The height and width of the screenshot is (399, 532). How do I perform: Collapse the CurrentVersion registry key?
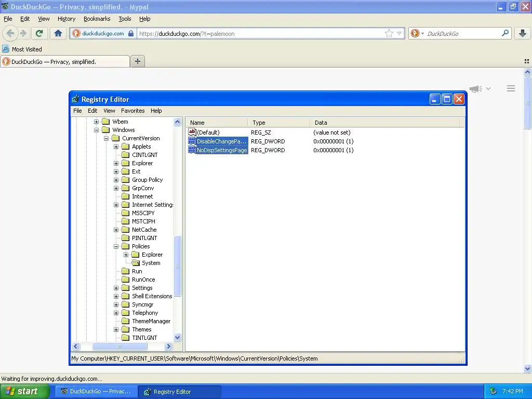tap(106, 138)
